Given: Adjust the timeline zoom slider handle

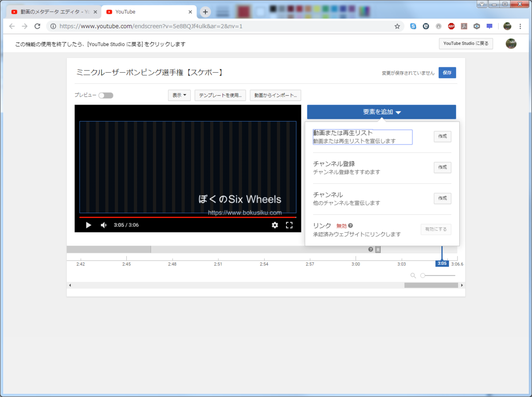Looking at the screenshot, I should click(423, 276).
